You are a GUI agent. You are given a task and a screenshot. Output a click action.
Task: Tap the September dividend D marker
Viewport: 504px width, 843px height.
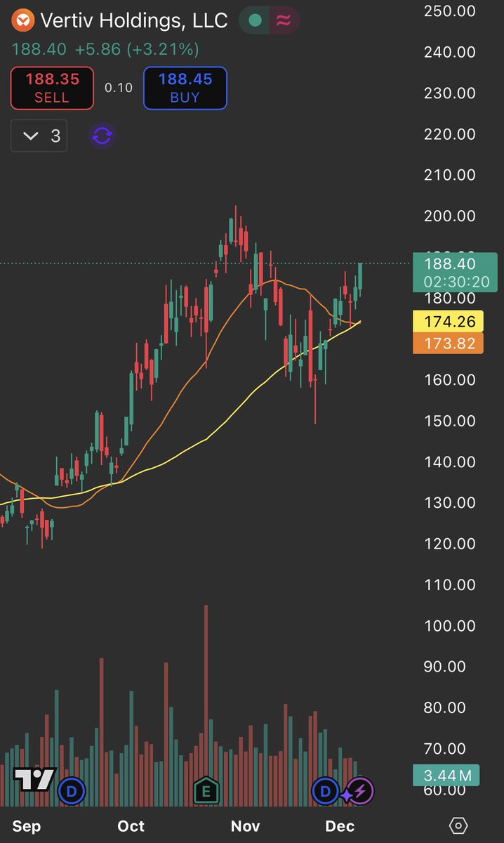(71, 792)
